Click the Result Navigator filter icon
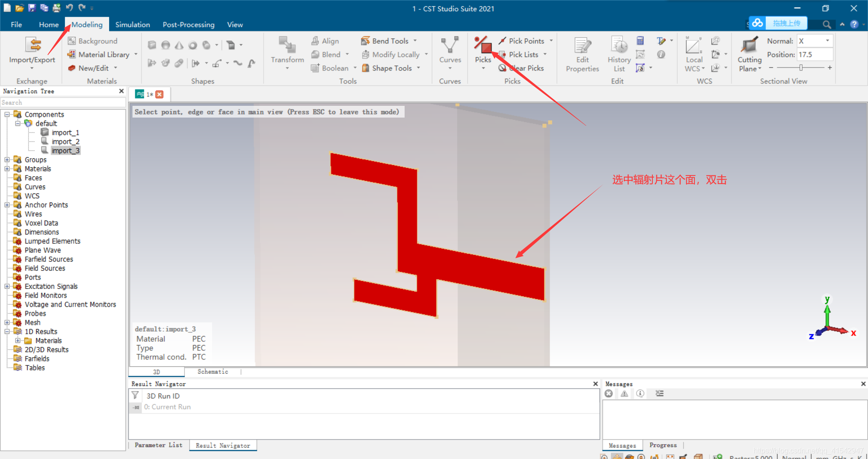 coord(135,395)
